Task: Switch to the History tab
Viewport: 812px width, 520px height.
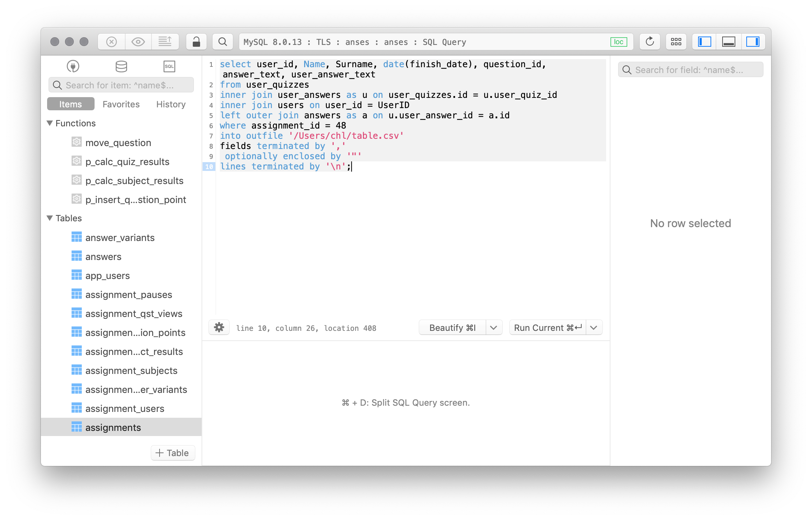Action: coord(171,104)
